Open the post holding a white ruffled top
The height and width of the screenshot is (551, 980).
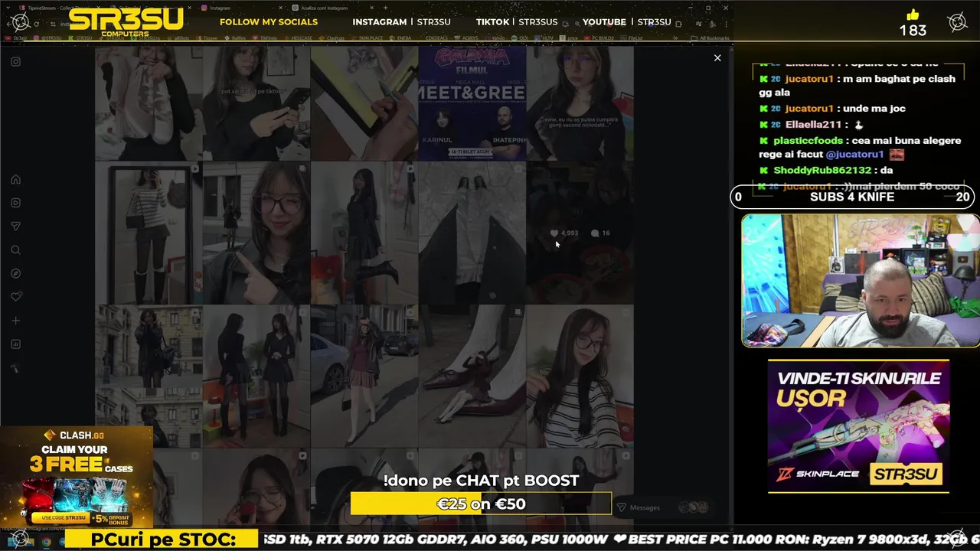[x=149, y=103]
